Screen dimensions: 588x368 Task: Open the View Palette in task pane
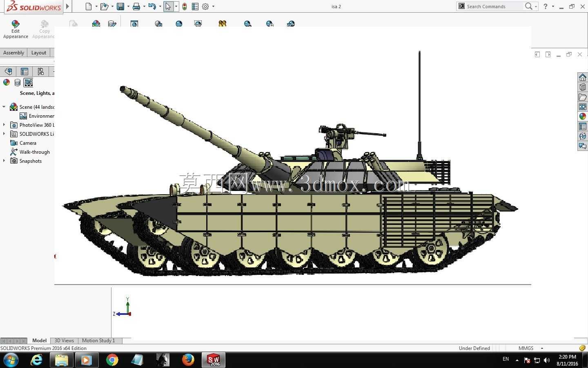click(x=583, y=107)
